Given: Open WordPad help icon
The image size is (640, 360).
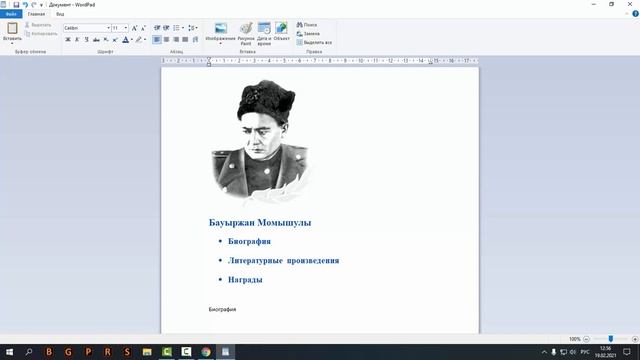Looking at the screenshot, I should [x=636, y=14].
